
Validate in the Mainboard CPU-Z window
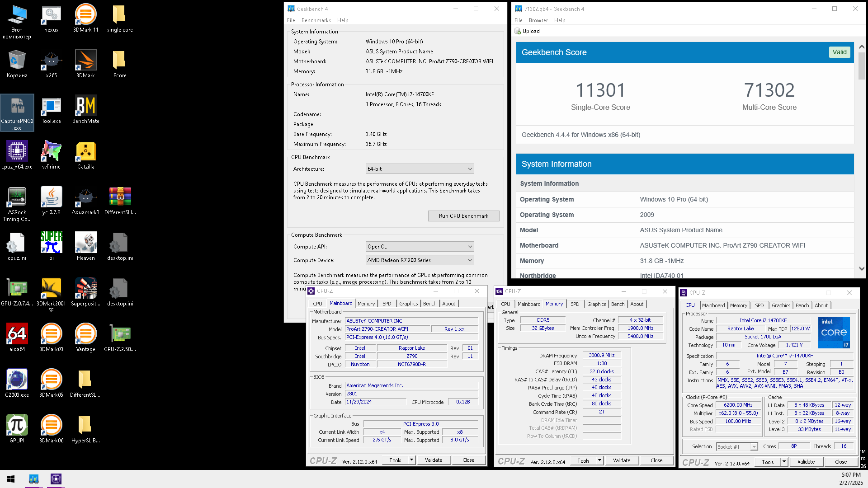pos(434,460)
